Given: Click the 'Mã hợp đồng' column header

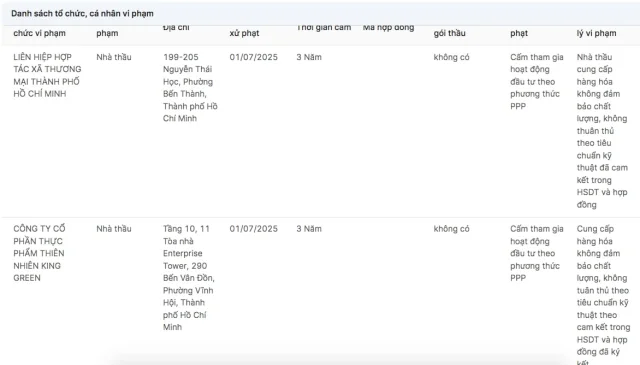Looking at the screenshot, I should tap(389, 28).
